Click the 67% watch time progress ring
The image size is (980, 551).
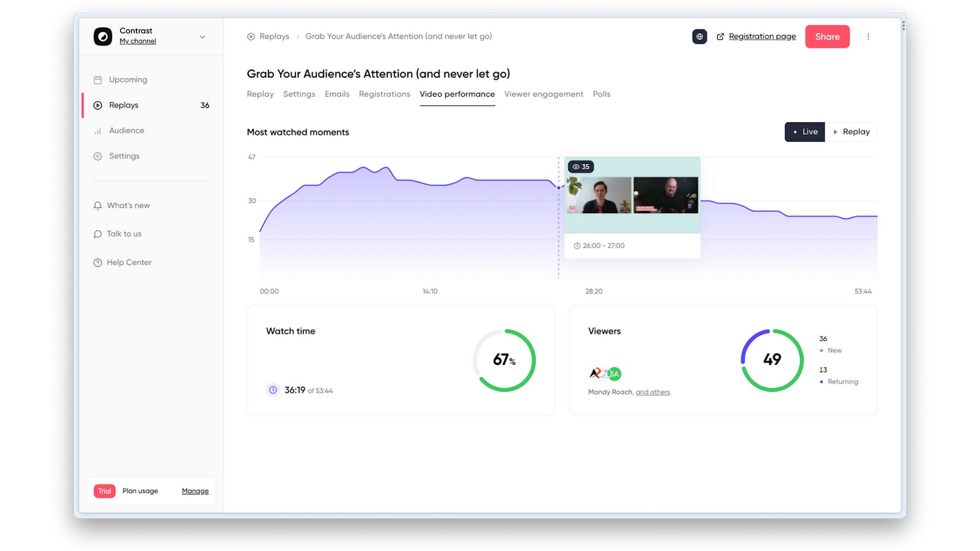pyautogui.click(x=504, y=360)
